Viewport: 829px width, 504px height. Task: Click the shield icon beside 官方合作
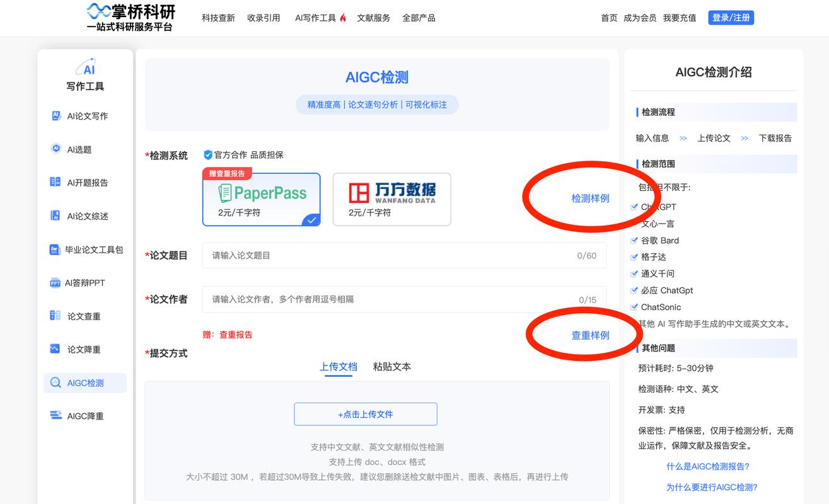coord(207,155)
